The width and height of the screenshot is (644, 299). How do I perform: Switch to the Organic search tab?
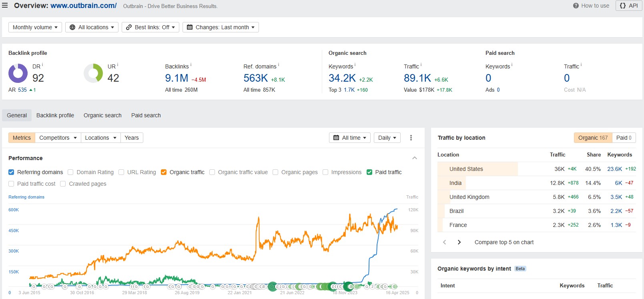(x=102, y=115)
